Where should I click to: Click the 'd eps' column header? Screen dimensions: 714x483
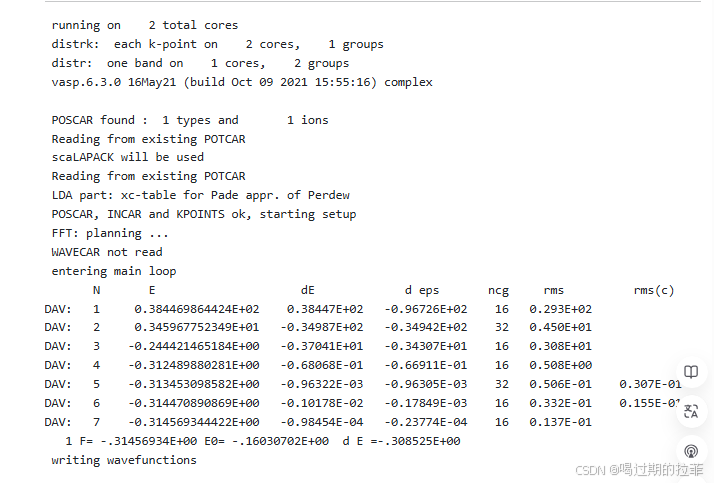coord(421,290)
